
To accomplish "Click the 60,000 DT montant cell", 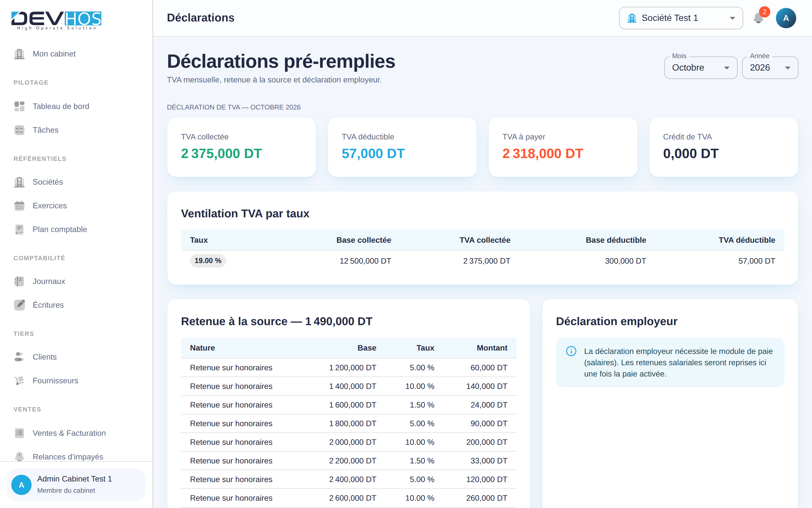I will click(489, 367).
